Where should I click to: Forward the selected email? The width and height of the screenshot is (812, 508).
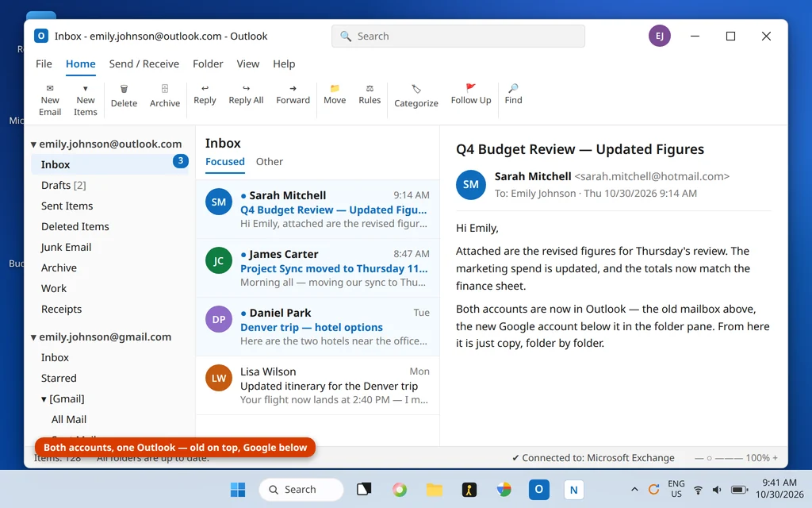tap(293, 94)
